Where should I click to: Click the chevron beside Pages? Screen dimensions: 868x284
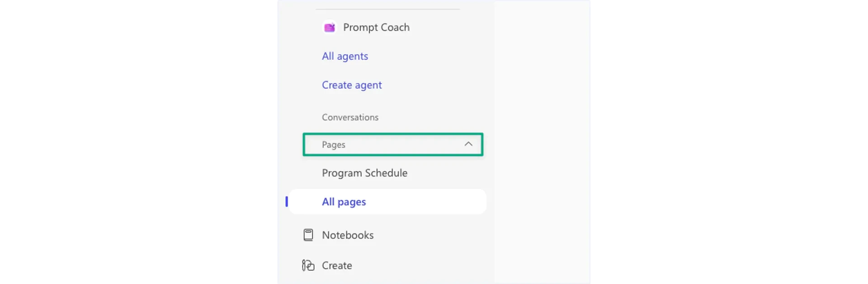point(468,144)
